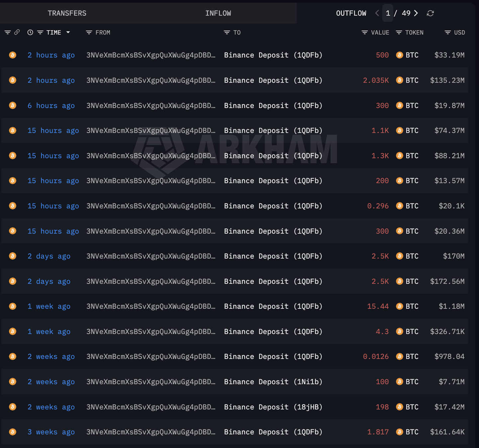
Task: Refresh the transfers list
Action: click(x=430, y=13)
